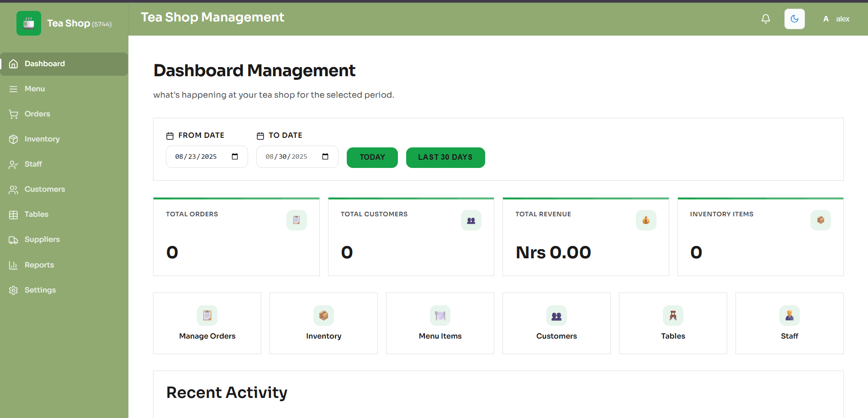Open the Manage Orders shortcut card
Screen dimensions: 868x418
click(x=207, y=323)
